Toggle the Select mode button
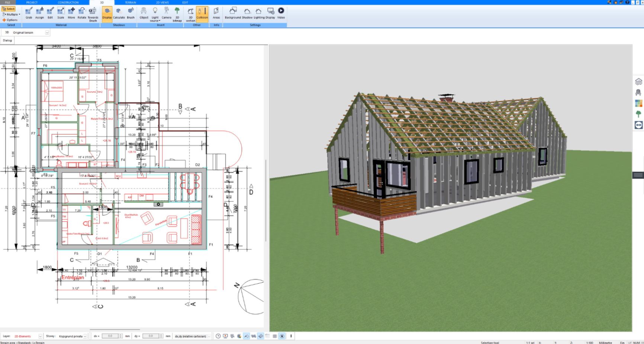Viewport: 644px width, 344px height. coord(9,9)
